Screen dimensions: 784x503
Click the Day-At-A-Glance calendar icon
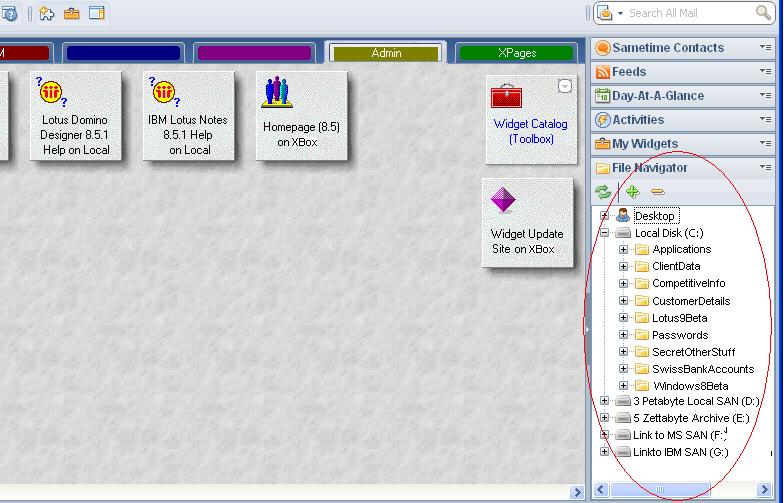602,96
